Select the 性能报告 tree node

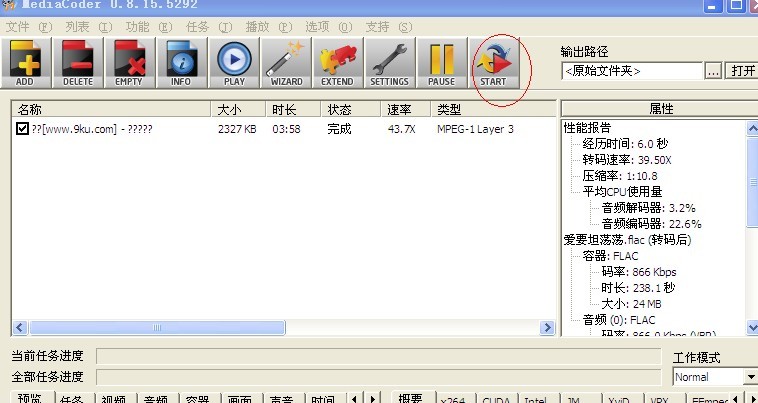click(x=587, y=128)
